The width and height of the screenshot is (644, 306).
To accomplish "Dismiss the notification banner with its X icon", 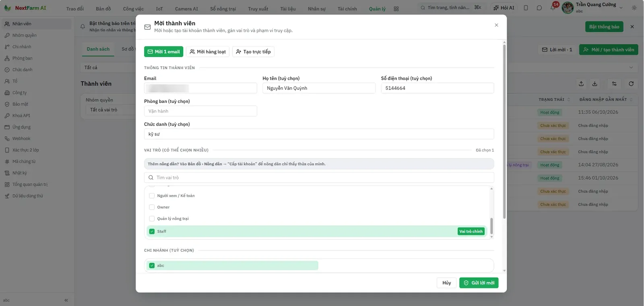I will 632,27.
